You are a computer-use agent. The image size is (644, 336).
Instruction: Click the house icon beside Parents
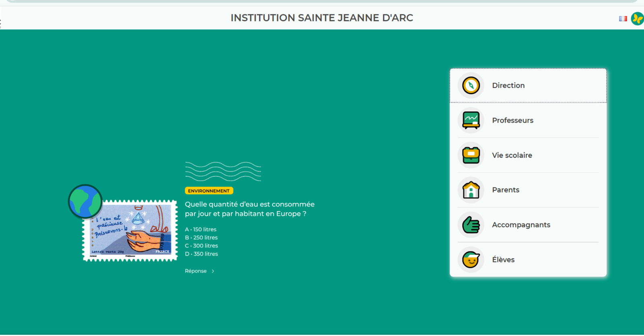pos(471,190)
